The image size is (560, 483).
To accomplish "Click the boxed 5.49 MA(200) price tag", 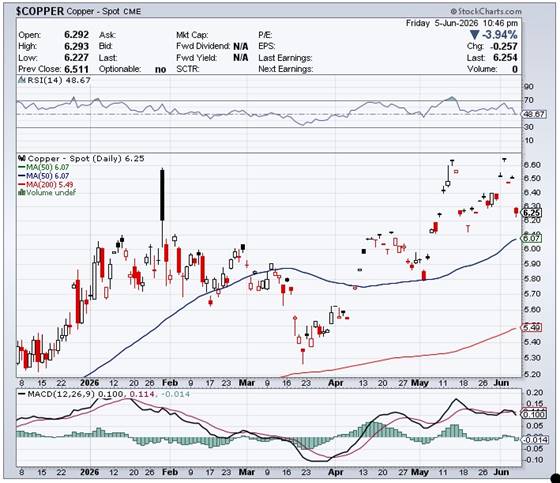I will (532, 327).
